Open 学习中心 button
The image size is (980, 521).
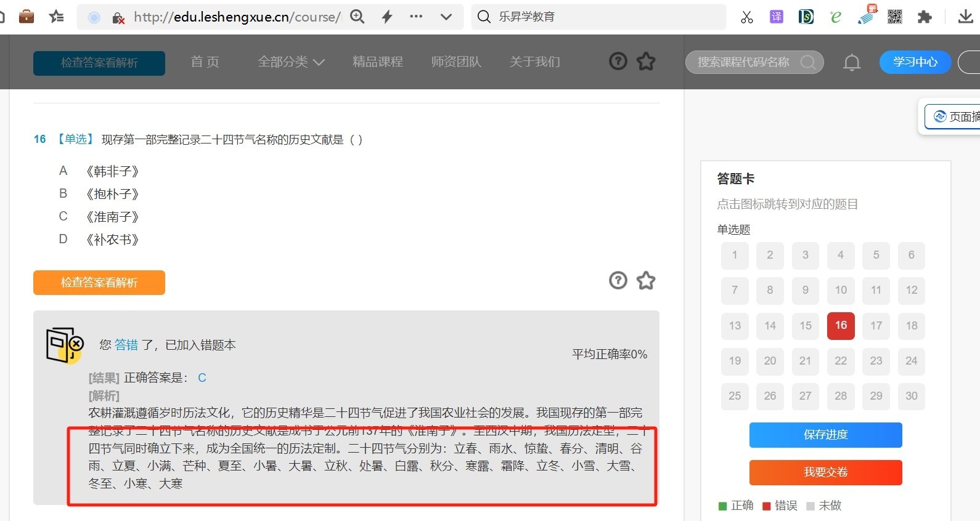915,62
